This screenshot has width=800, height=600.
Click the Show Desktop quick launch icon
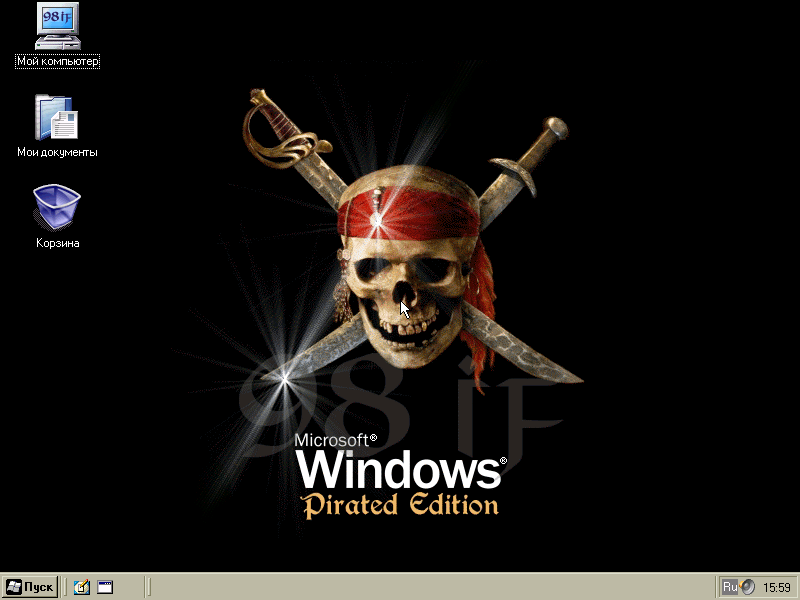82,587
